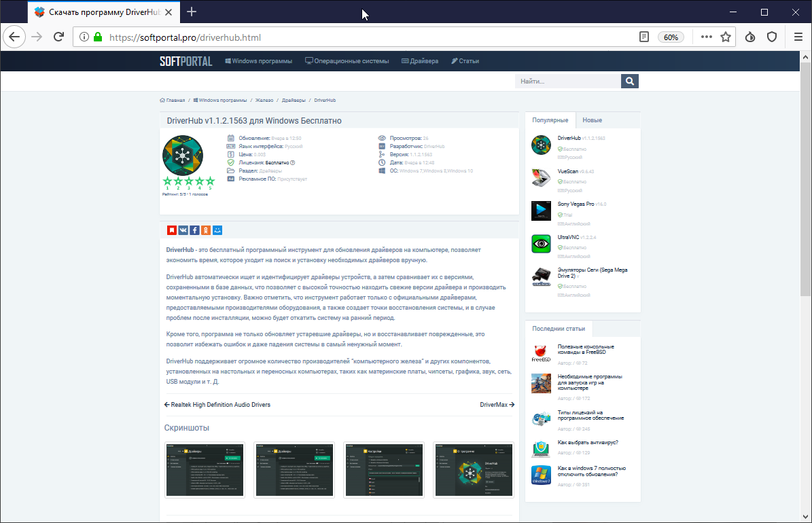Toggle reader view in the address bar

coord(643,37)
